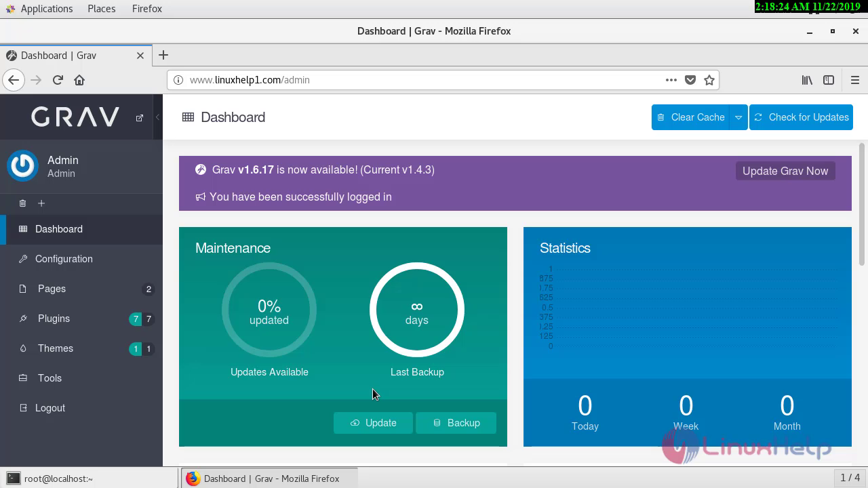Click the clock in the top panel
Screen dimensions: 868x488
tap(808, 7)
